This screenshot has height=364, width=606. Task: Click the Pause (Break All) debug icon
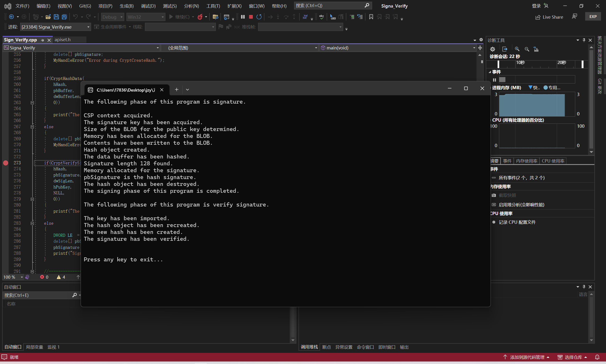[243, 17]
